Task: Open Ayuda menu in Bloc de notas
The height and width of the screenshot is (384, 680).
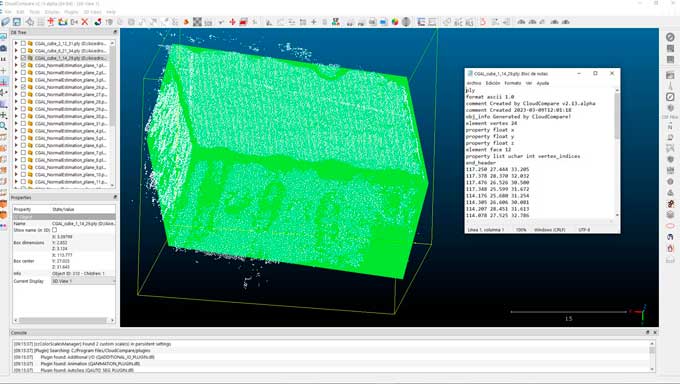Action: click(x=543, y=83)
